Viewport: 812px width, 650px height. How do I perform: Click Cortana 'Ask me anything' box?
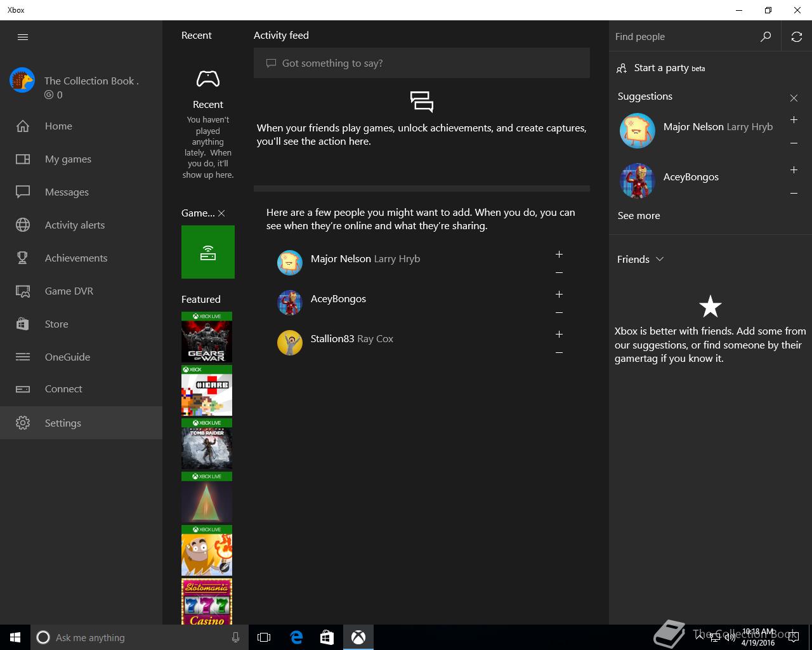click(x=140, y=637)
